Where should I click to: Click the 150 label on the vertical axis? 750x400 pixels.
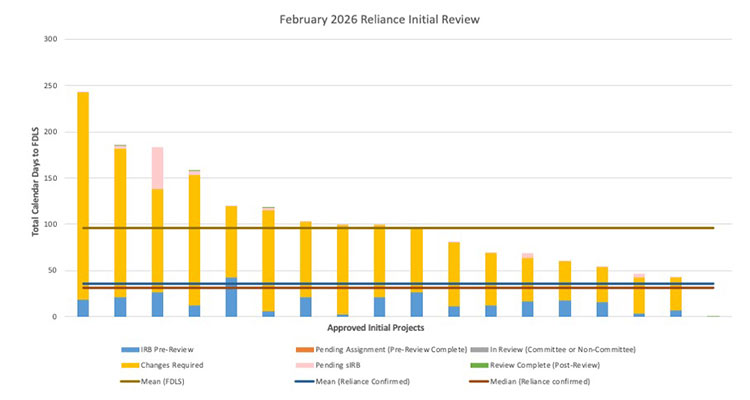51,178
